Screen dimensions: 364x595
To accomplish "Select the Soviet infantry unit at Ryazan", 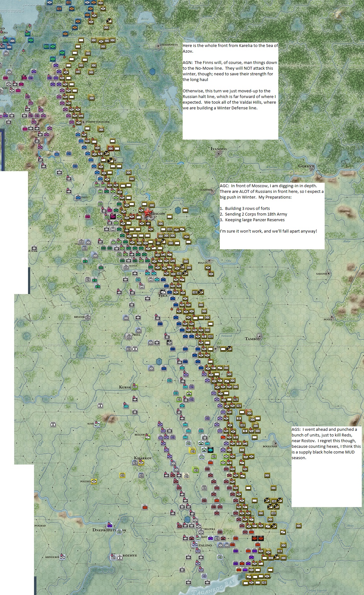I will tap(208, 267).
